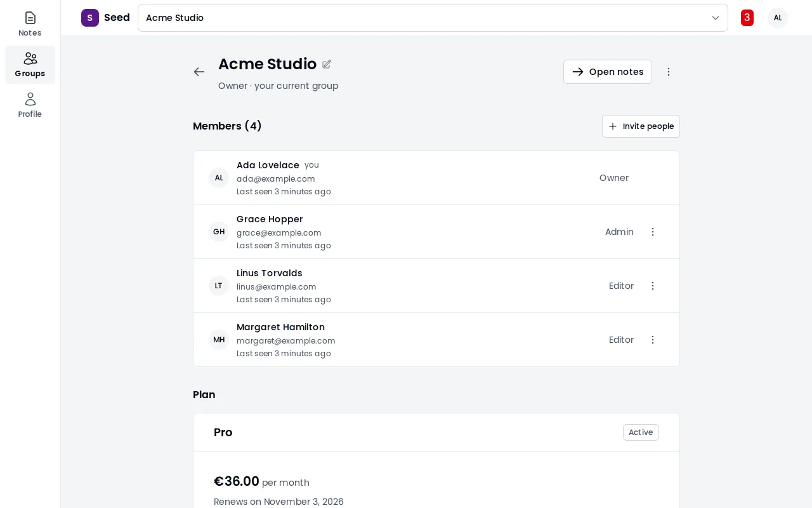Image resolution: width=812 pixels, height=508 pixels.
Task: Click the ada@example.com email
Action: [276, 179]
